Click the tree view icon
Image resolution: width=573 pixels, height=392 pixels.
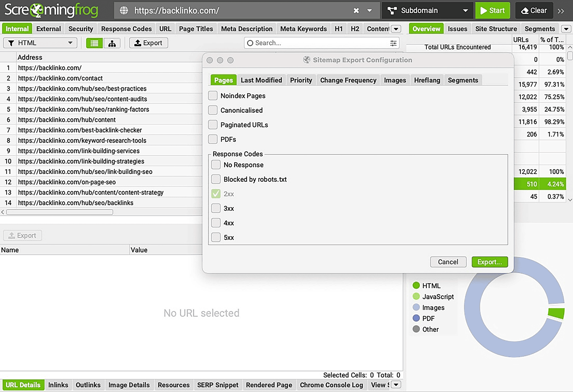coord(112,43)
